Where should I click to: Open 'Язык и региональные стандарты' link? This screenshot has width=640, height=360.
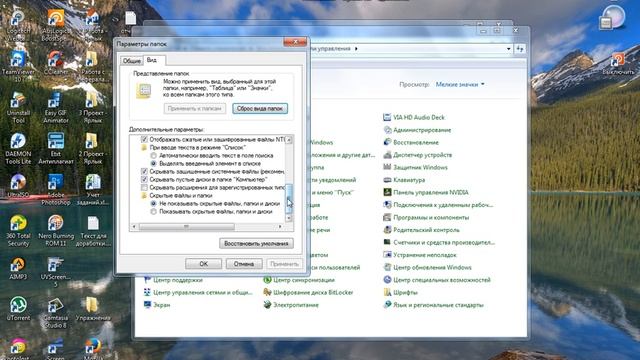point(438,305)
